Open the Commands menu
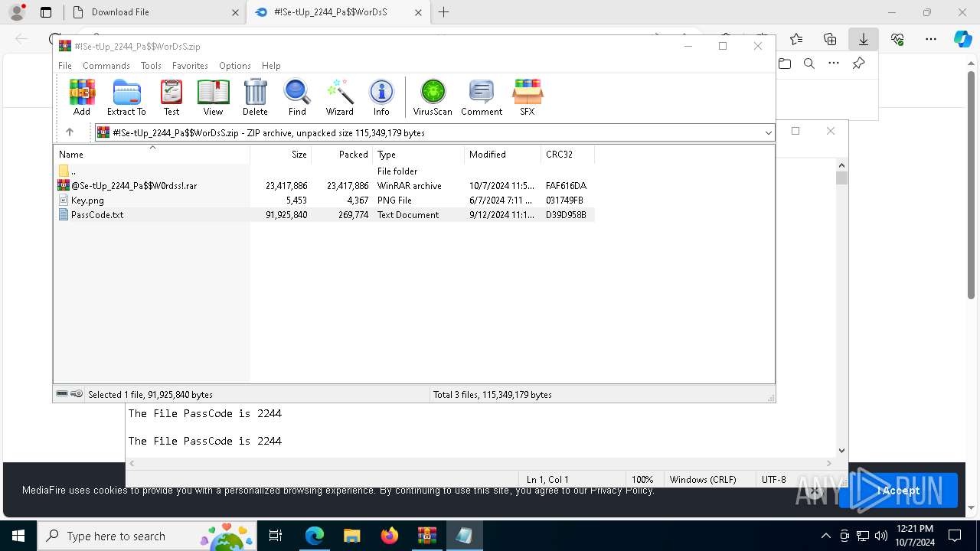Viewport: 980px width, 551px height. [x=106, y=66]
